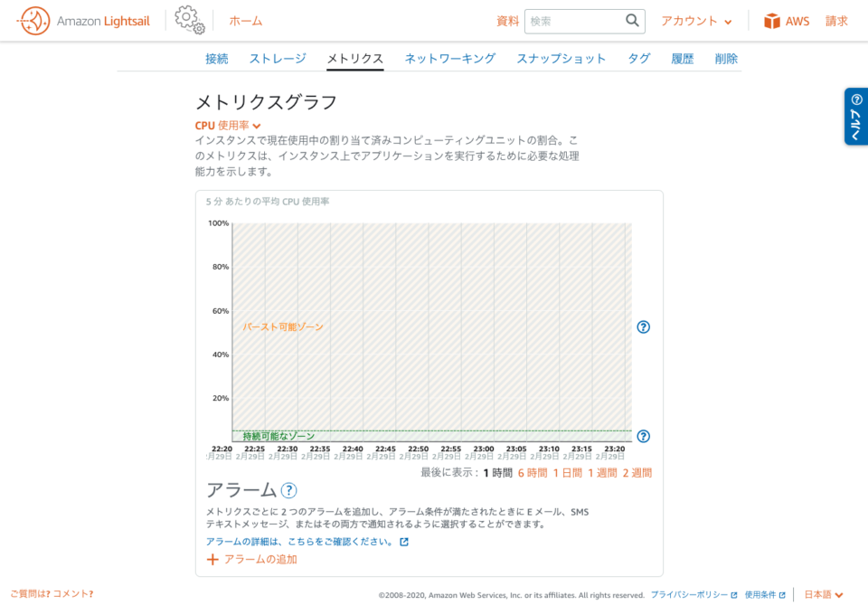Select the 1 週間 time range

click(602, 473)
